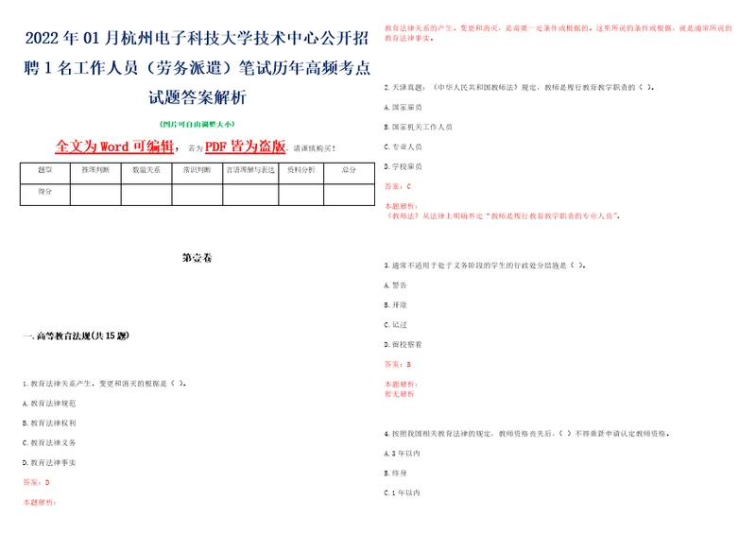756x534 pixels.
Task: Click the red paragraph starting '教育法律关系的产生、变更和消灭'
Action: pyautogui.click(x=558, y=33)
